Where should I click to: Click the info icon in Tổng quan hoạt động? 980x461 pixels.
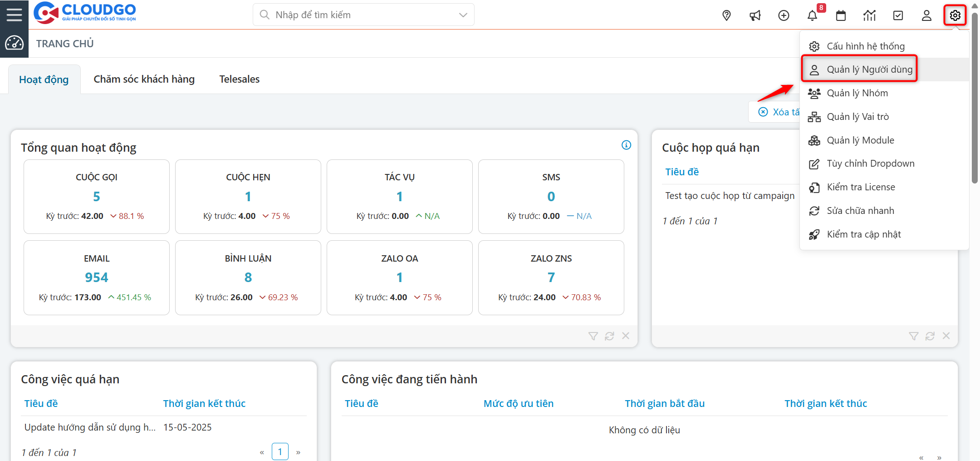tap(626, 145)
